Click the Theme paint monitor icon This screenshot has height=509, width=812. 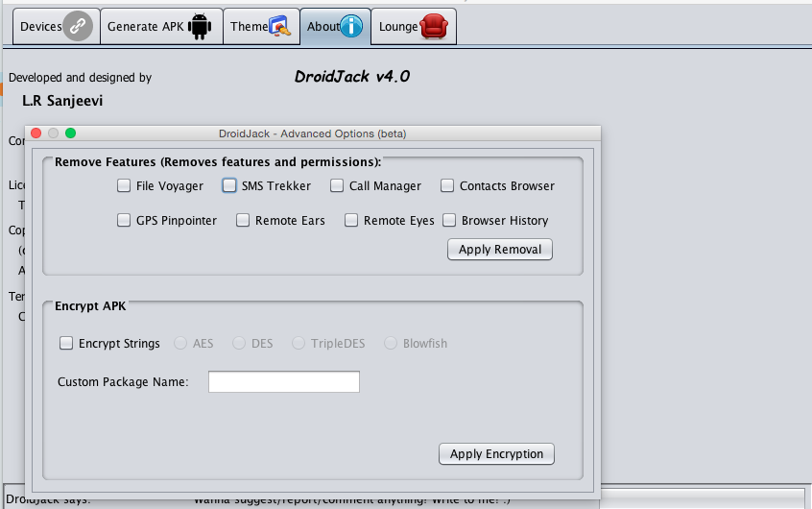(280, 27)
